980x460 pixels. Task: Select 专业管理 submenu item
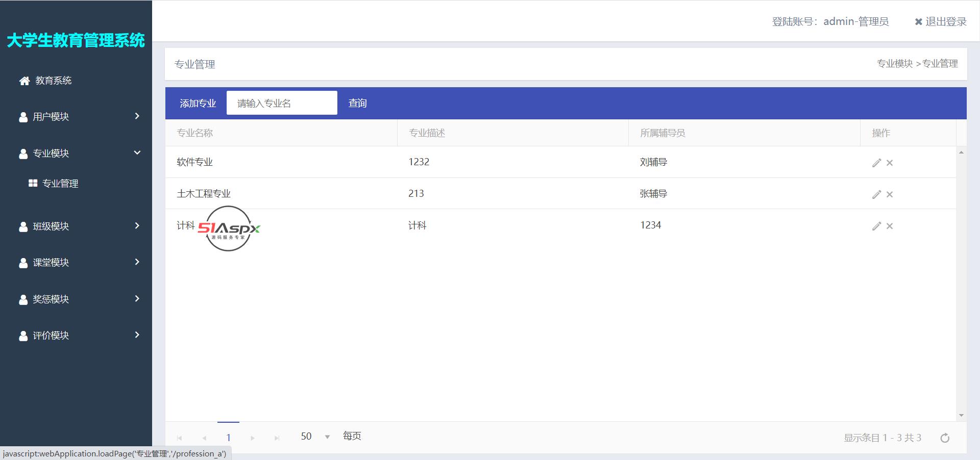(60, 184)
